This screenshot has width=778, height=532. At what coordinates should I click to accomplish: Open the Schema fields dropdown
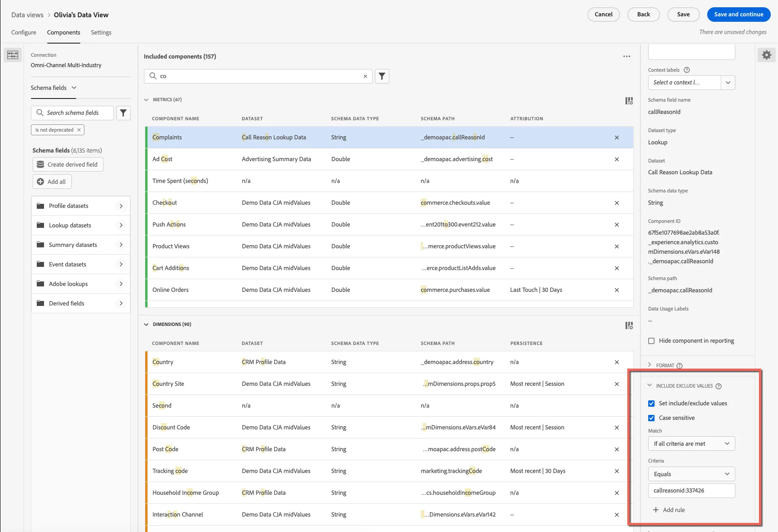[x=54, y=88]
